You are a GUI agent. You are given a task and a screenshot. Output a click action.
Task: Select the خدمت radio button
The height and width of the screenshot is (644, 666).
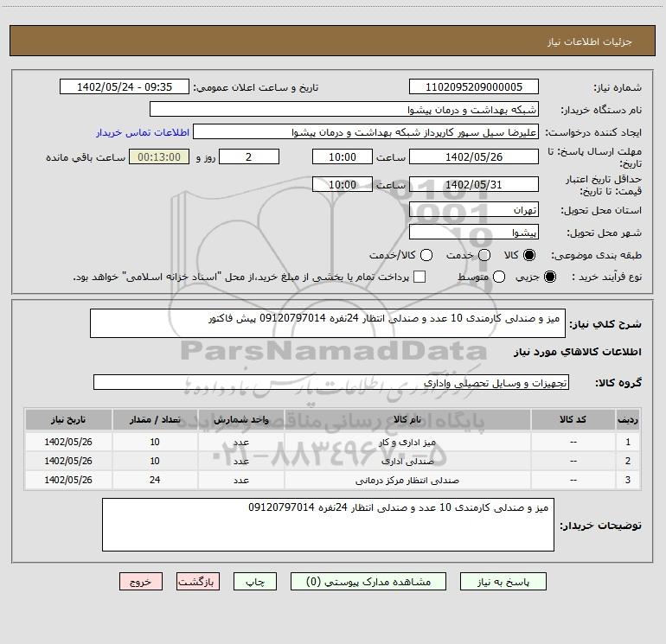[x=484, y=256]
